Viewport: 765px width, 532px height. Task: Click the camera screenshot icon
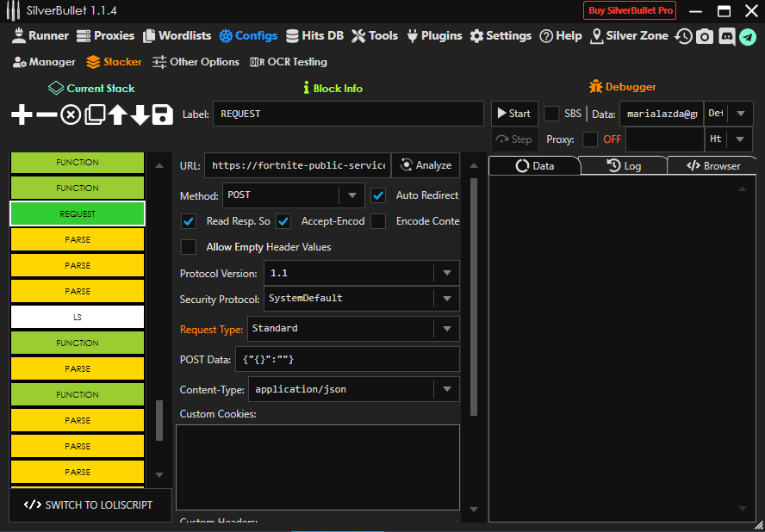[705, 36]
